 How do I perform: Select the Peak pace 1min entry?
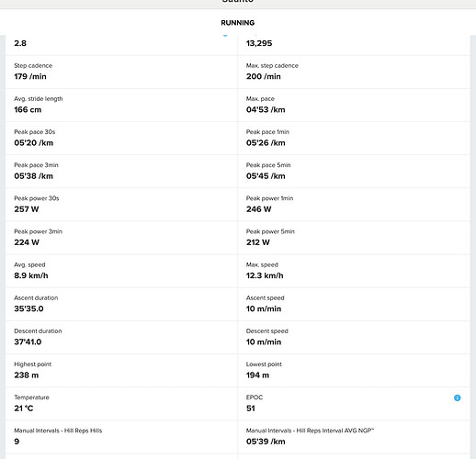pyautogui.click(x=354, y=139)
